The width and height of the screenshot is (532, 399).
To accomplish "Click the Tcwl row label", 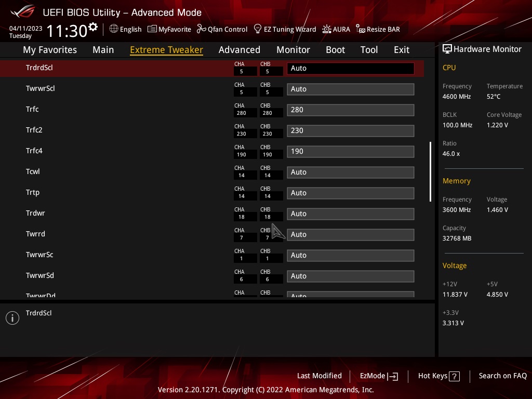I will click(33, 171).
